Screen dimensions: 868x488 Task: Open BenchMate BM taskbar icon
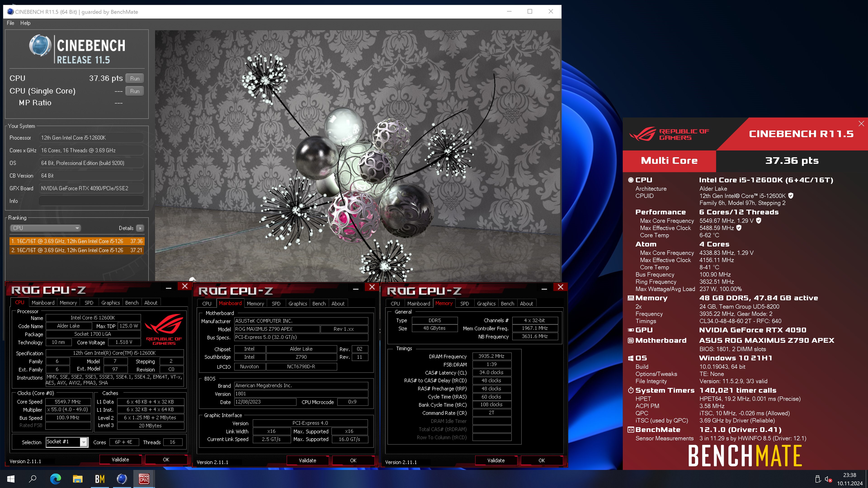[x=100, y=479]
